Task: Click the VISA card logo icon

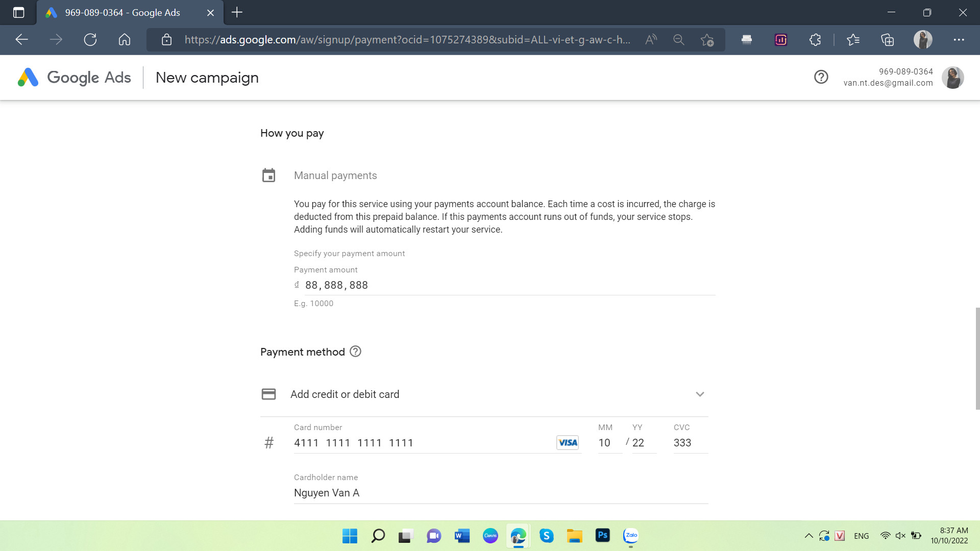Action: 568,442
